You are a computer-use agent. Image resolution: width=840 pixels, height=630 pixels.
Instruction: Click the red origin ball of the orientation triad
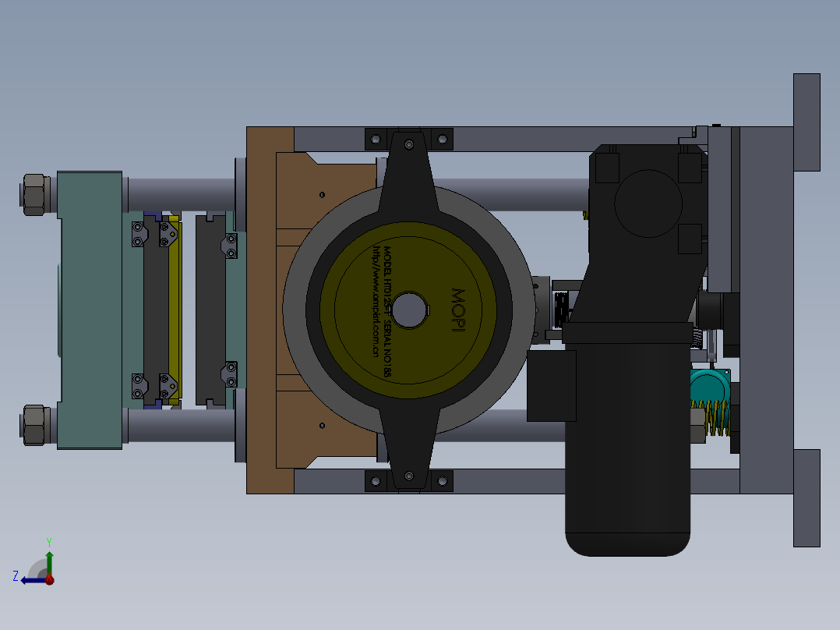[x=50, y=579]
